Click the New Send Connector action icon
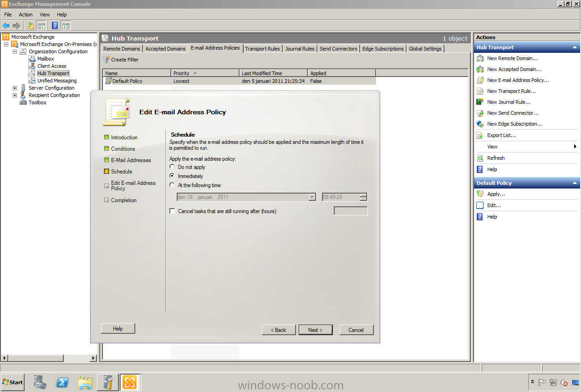 point(480,113)
